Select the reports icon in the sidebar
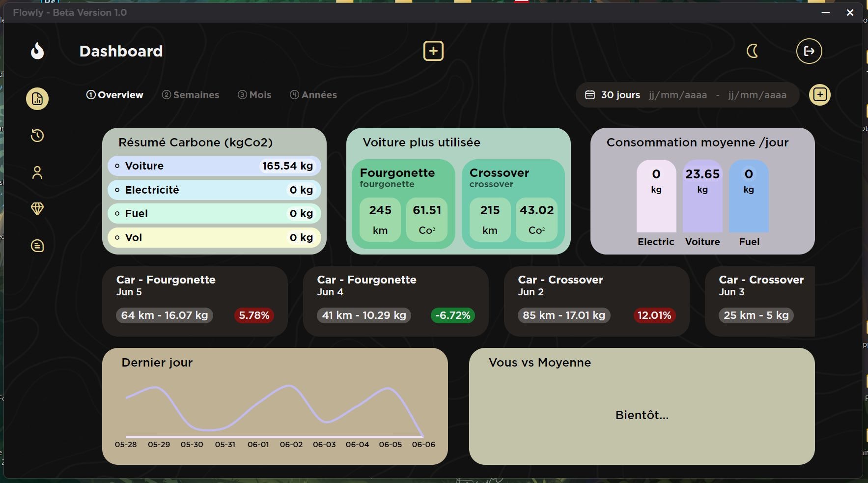Image resolution: width=868 pixels, height=483 pixels. tap(37, 98)
